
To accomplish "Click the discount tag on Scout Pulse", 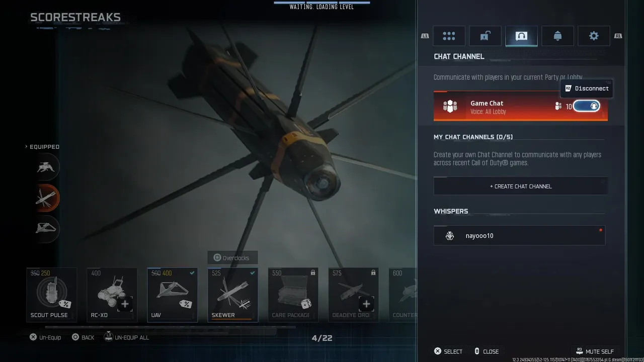I will coord(65,304).
